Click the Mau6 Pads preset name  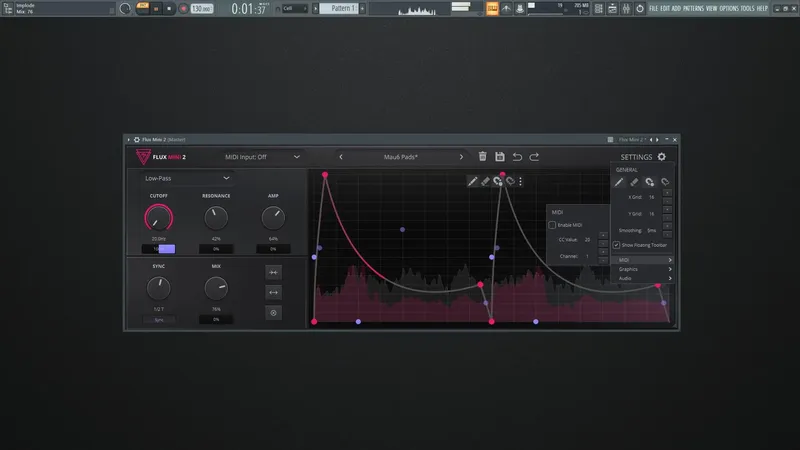click(401, 157)
